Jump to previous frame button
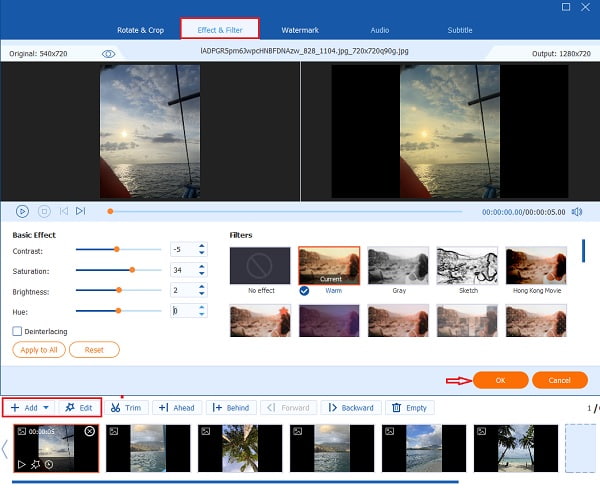The image size is (600, 488). [64, 211]
